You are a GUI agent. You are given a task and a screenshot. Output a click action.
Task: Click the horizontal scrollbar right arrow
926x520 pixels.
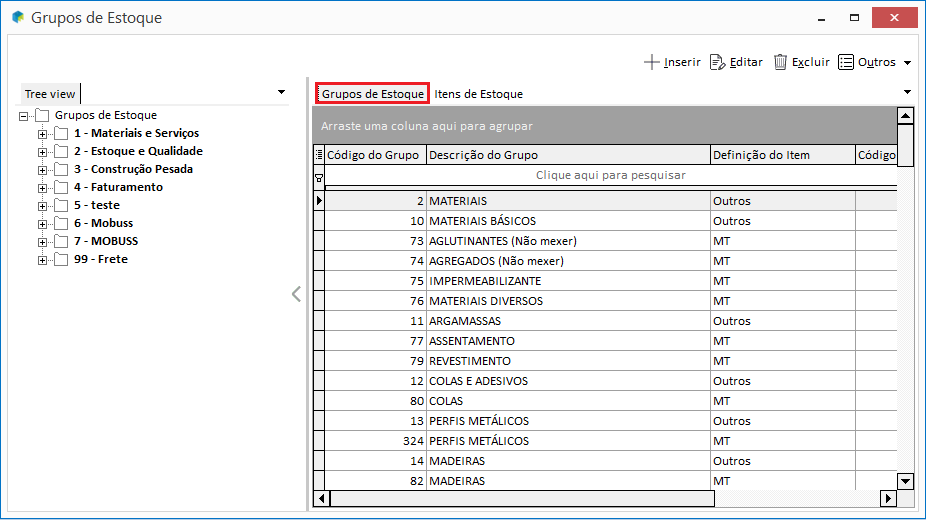[888, 499]
